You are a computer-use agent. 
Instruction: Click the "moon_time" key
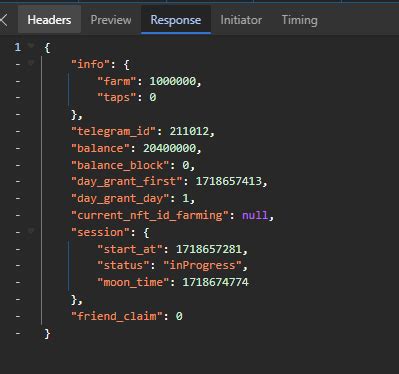pyautogui.click(x=133, y=282)
